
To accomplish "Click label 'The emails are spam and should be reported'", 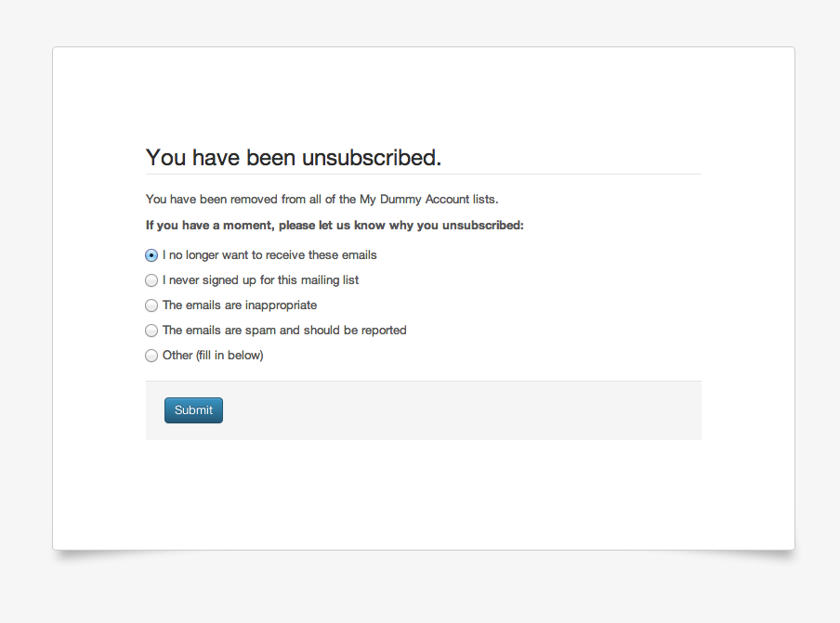I will tap(284, 331).
